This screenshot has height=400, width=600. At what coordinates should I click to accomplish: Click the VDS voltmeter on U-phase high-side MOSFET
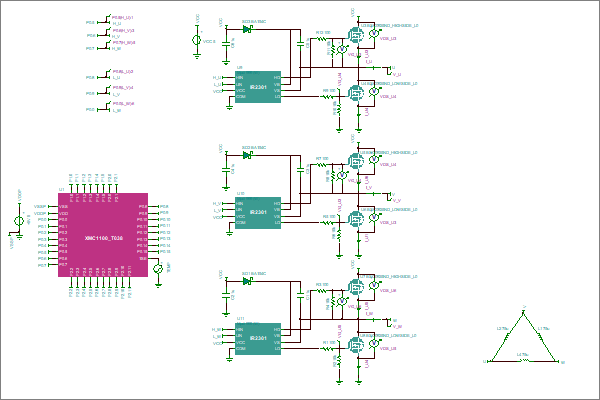pos(374,34)
